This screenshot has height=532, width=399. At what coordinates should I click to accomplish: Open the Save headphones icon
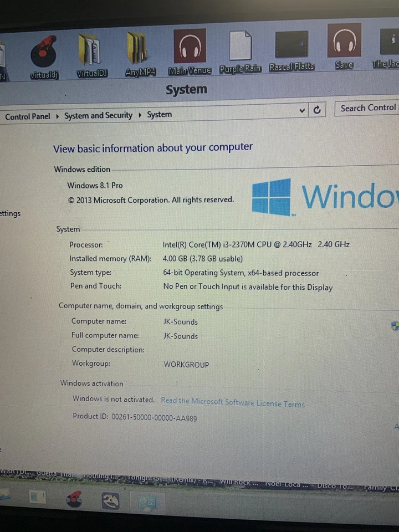[344, 46]
